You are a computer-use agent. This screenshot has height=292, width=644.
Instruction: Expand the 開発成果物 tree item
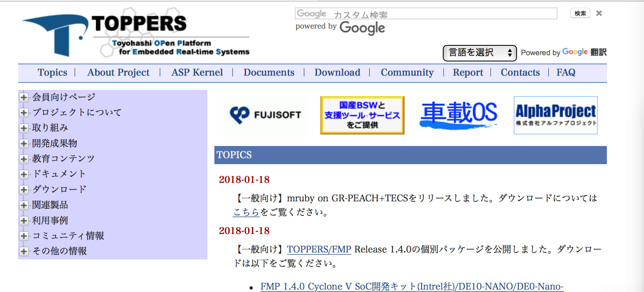coord(24,143)
